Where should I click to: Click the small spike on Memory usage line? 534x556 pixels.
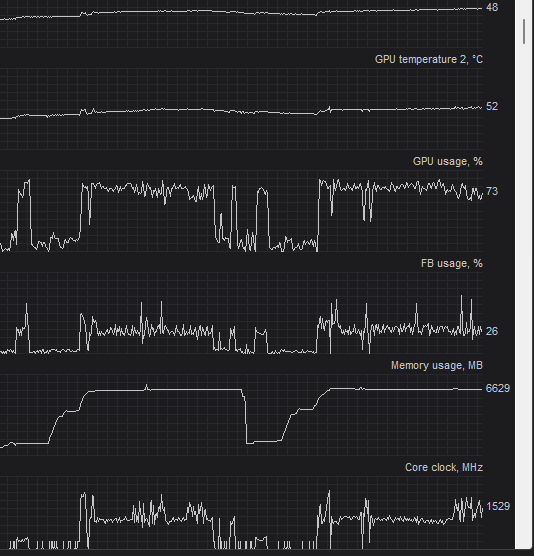click(x=146, y=387)
